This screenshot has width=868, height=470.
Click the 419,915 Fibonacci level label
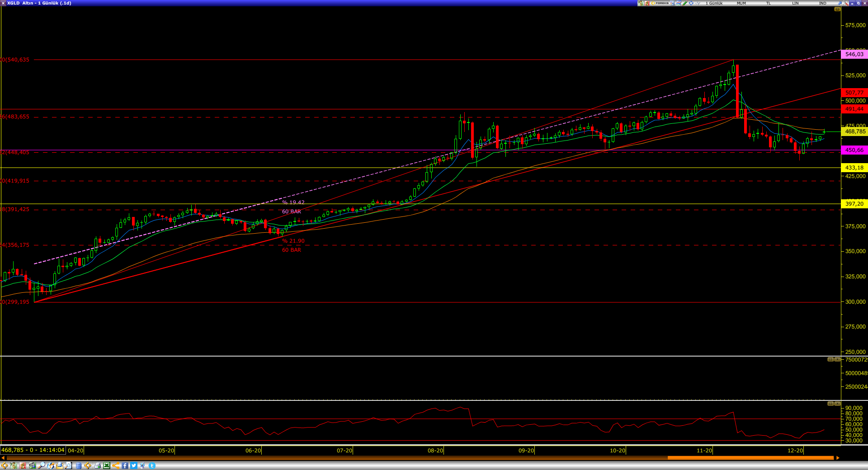(x=15, y=181)
